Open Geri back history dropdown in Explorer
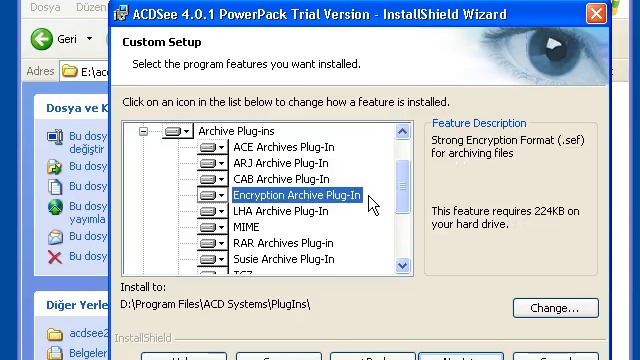The width and height of the screenshot is (640, 360). [x=89, y=39]
